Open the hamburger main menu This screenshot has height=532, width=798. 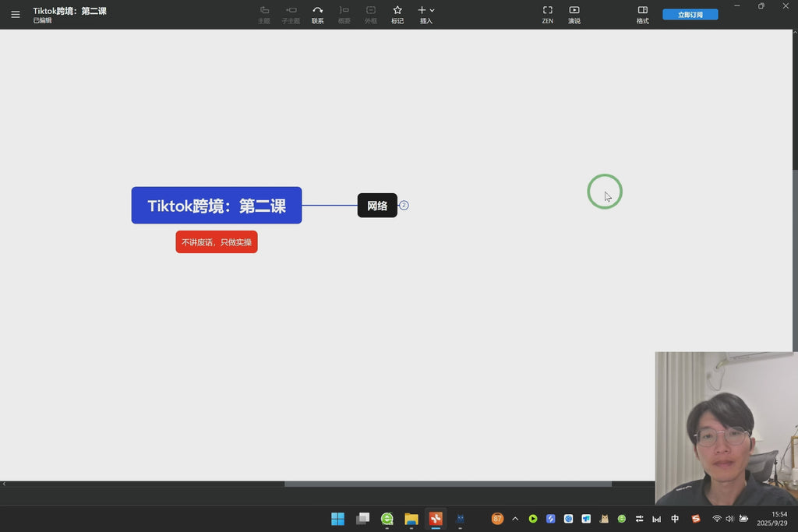click(16, 15)
